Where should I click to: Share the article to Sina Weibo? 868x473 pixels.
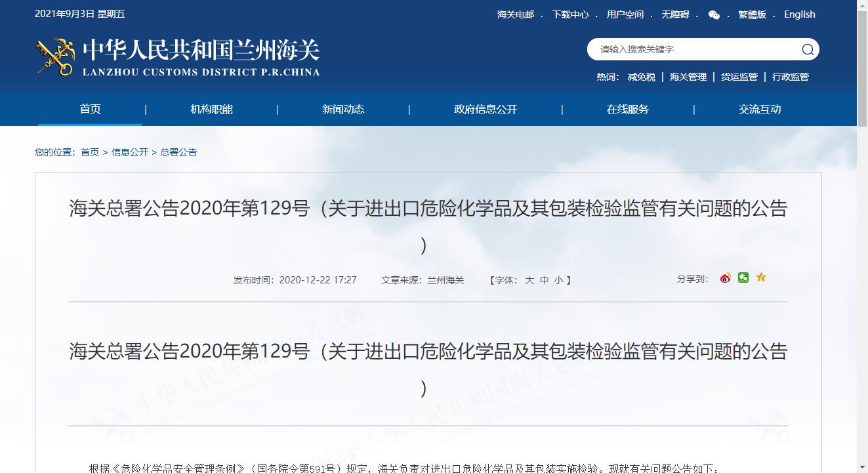725,278
